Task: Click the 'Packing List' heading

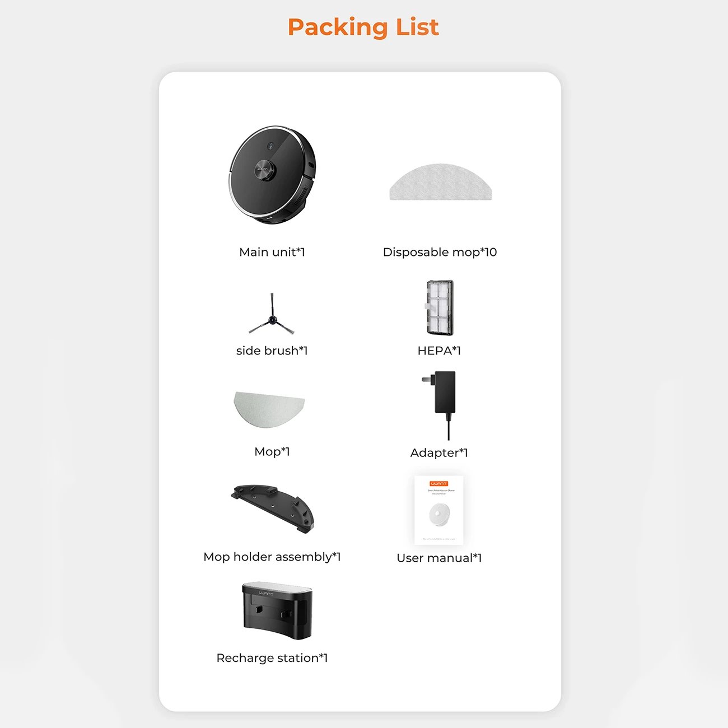Action: click(x=363, y=27)
